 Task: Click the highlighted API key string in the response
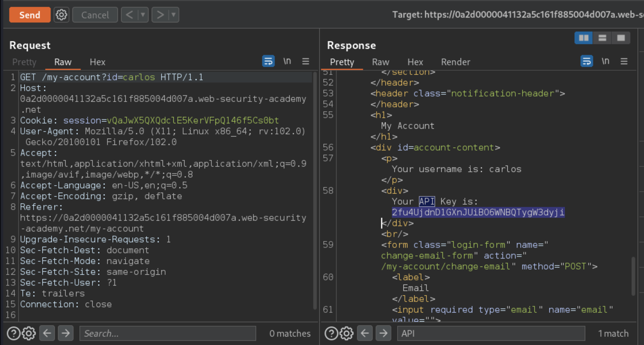click(478, 212)
